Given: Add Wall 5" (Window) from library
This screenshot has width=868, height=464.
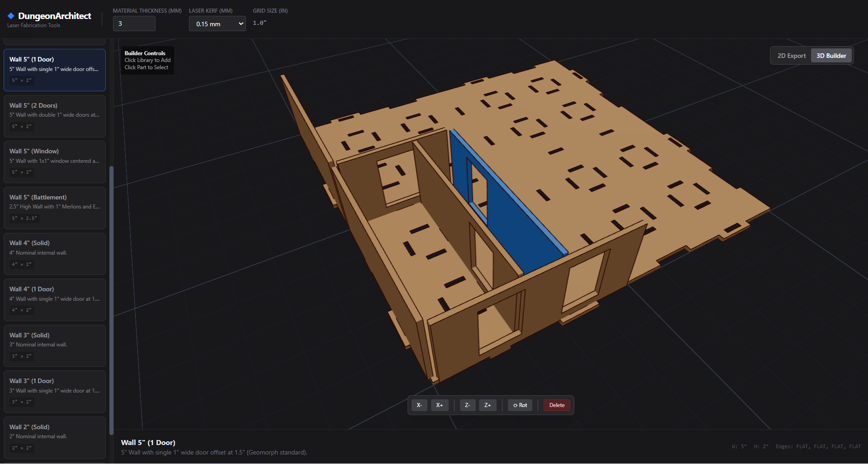Looking at the screenshot, I should tap(55, 162).
